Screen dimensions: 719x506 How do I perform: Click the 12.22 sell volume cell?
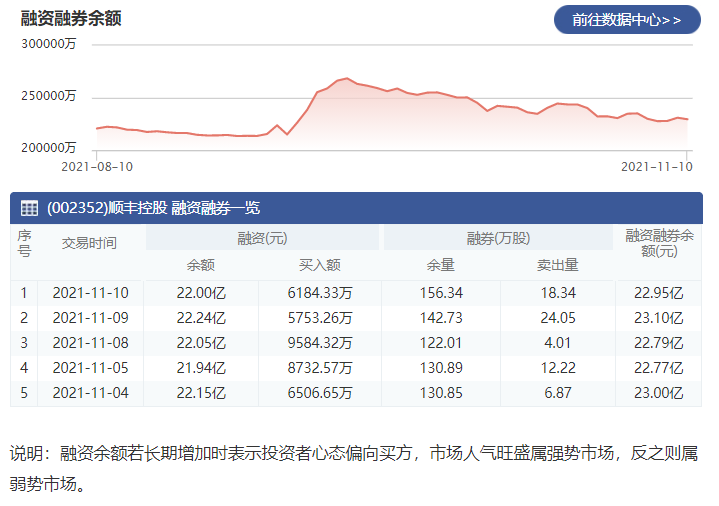(558, 368)
